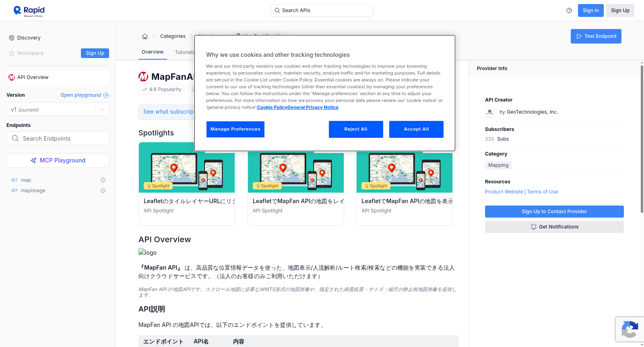644x347 pixels.
Task: Open playground link
Action: tap(85, 95)
